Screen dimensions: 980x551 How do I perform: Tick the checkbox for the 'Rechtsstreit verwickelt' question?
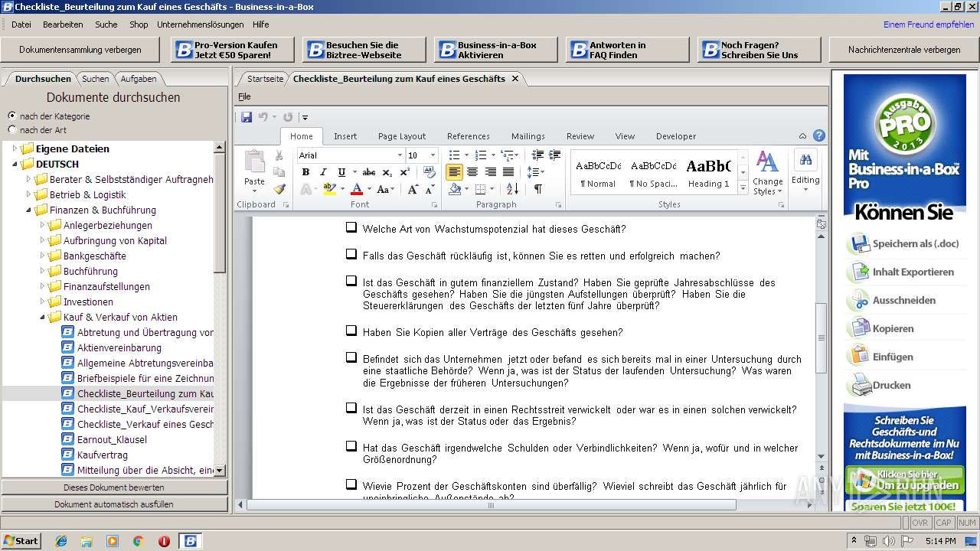351,408
